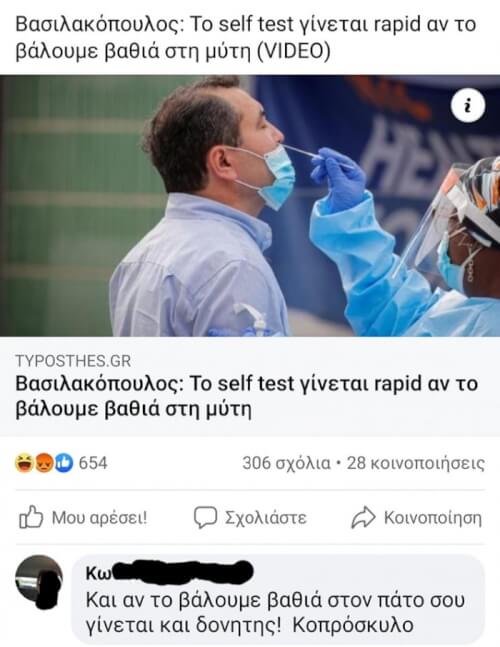Select the comment text mentioning Κοπρόσκυλο
Image resolution: width=500 pixels, height=647 pixels.
[x=275, y=613]
